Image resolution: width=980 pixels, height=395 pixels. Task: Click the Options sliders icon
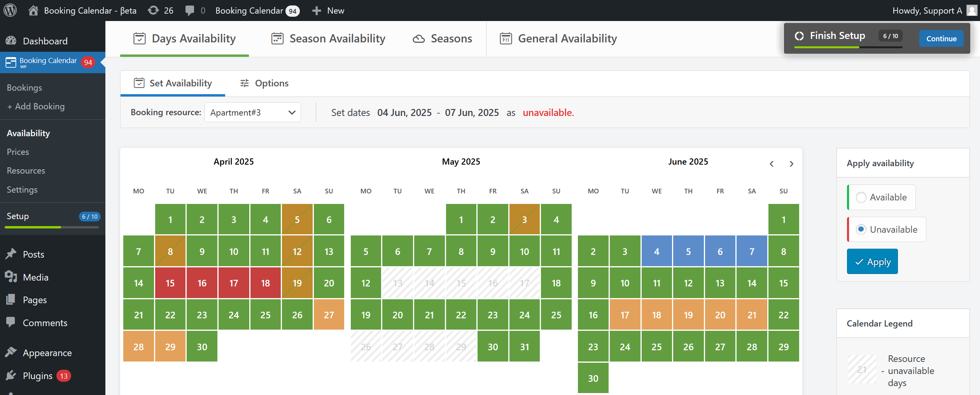click(x=244, y=83)
